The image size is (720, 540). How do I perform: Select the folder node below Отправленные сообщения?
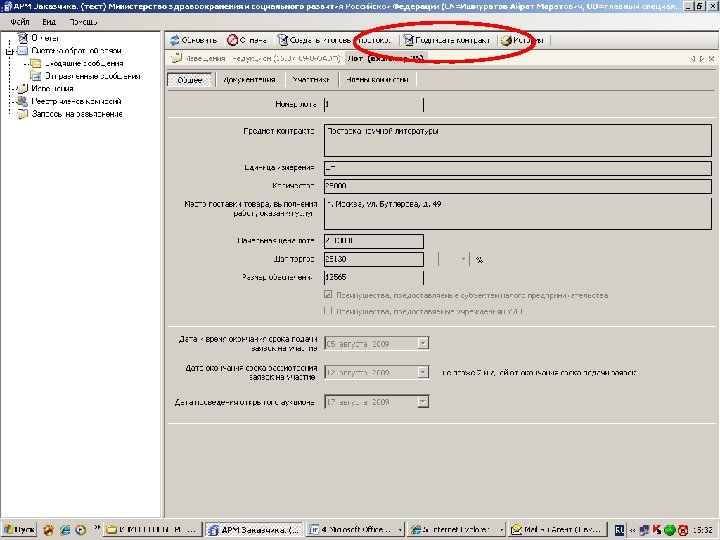[x=46, y=89]
